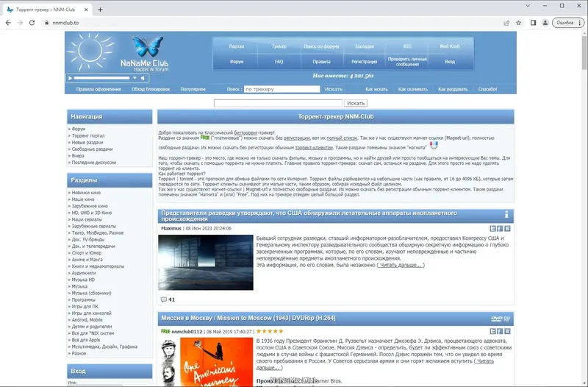
Task: Click the FREE badge next to nnmclub0112
Action: pyautogui.click(x=165, y=331)
